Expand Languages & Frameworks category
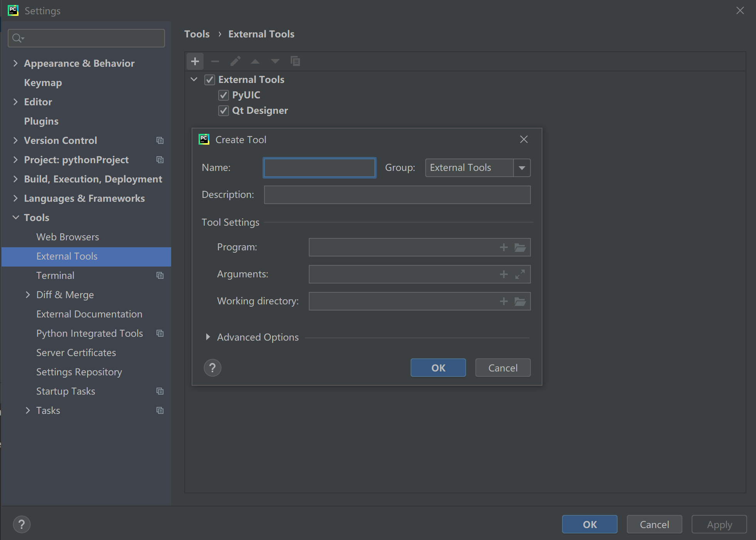The image size is (756, 540). [x=15, y=198]
